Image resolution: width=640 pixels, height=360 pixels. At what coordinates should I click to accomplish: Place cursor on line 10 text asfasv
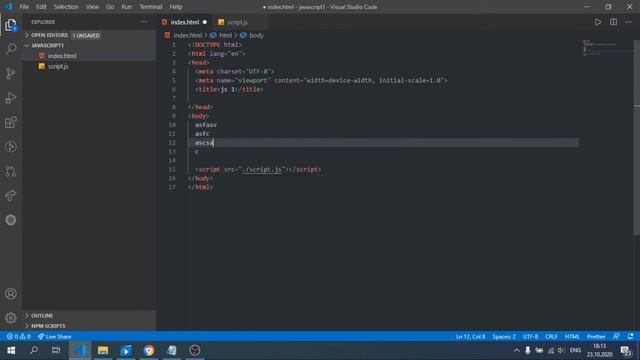pos(206,125)
